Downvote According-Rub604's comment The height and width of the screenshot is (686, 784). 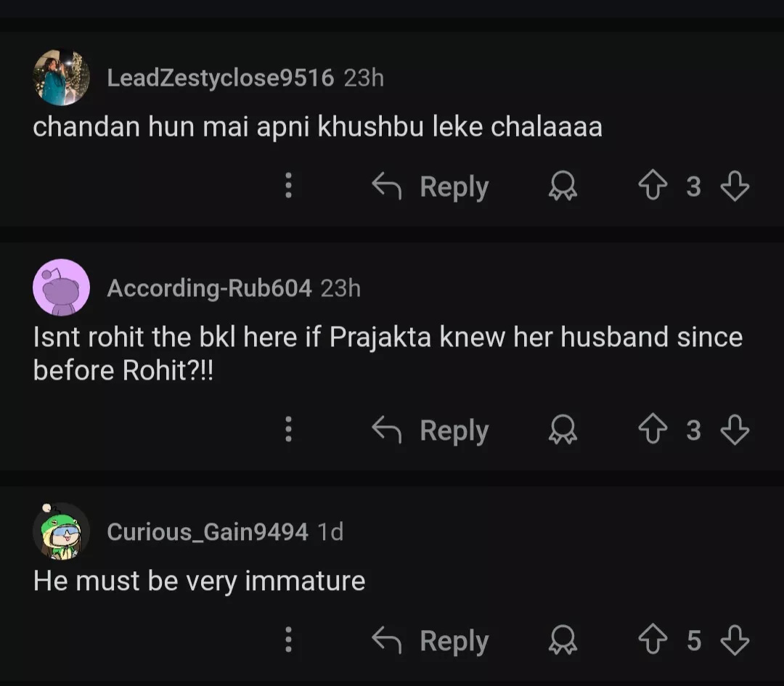point(735,430)
